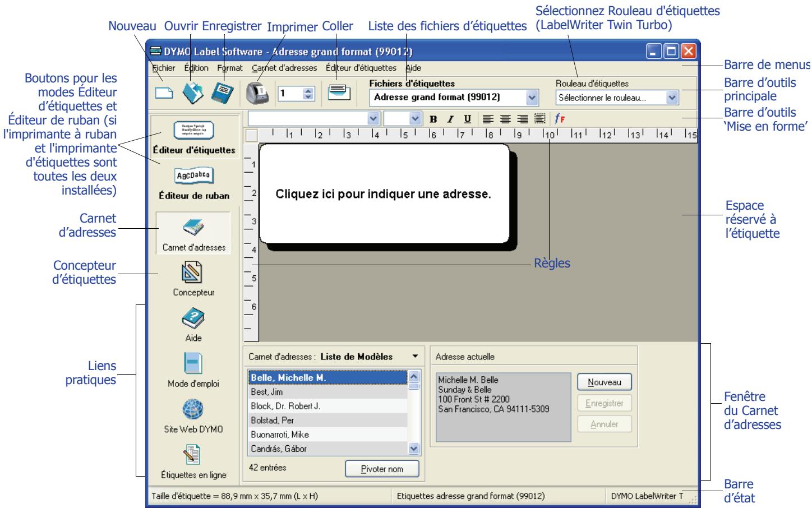812x508 pixels.
Task: Open the Carnet d'adresses sidebar icon
Action: [193, 233]
